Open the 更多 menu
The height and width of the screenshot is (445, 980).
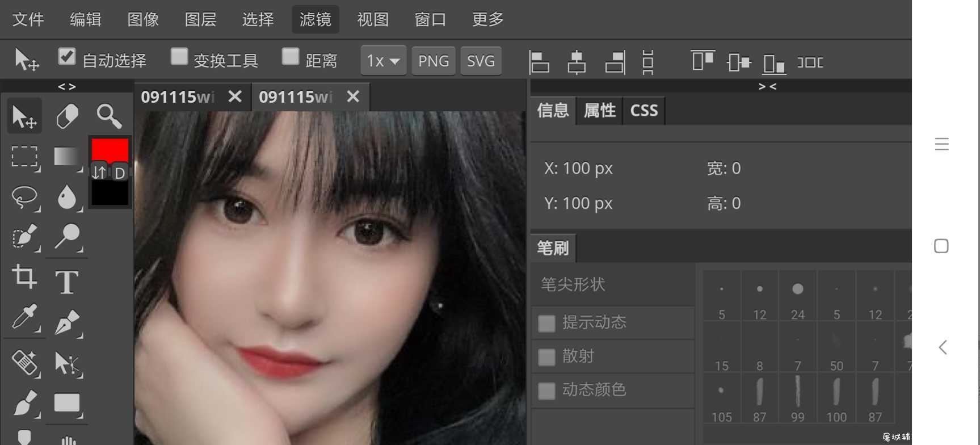488,19
